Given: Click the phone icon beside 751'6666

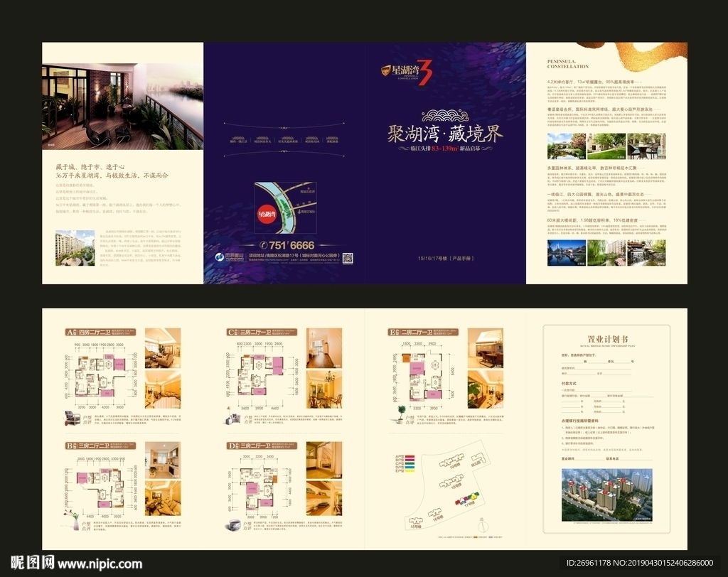Looking at the screenshot, I should [263, 245].
